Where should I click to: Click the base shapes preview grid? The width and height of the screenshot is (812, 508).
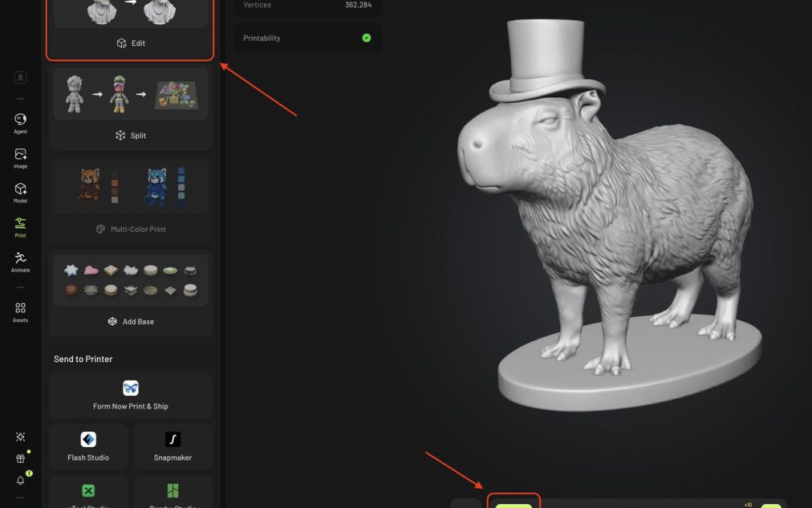click(x=131, y=280)
